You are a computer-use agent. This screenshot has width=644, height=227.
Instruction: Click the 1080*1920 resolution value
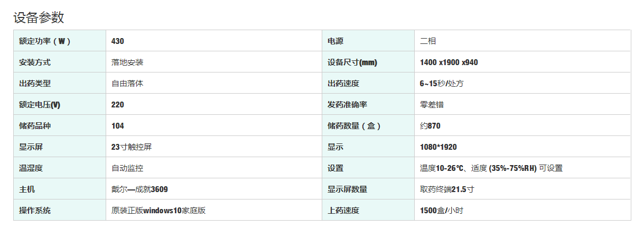click(x=438, y=147)
